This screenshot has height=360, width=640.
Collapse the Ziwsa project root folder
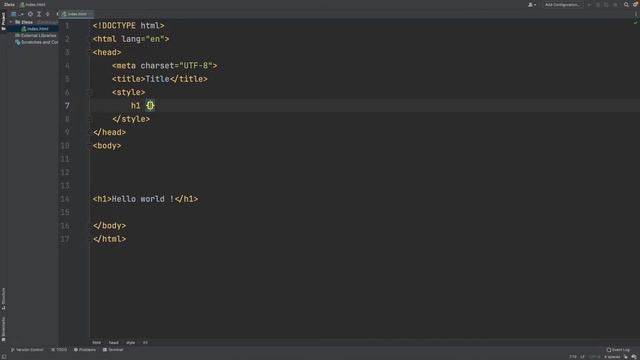pos(11,22)
